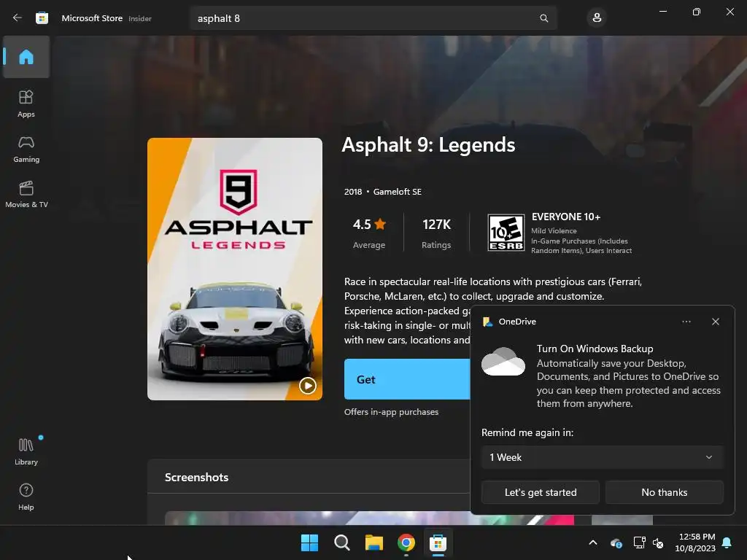Open the Gaming section
747x560 pixels.
point(26,149)
